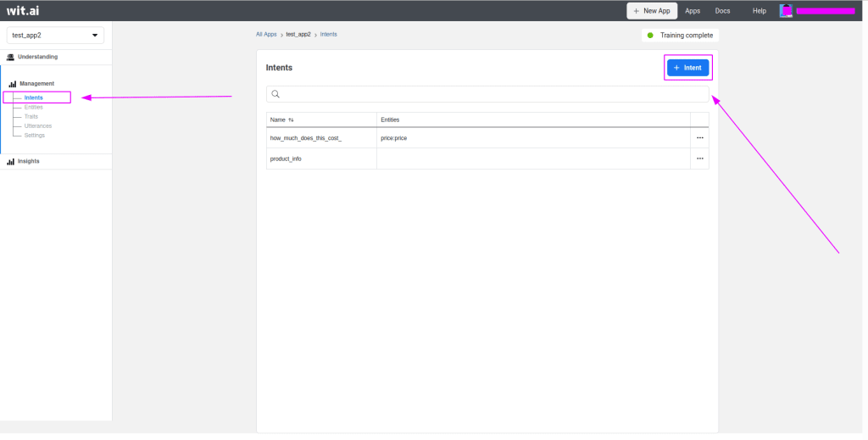Click the Training complete status
Viewport: 868px width, 440px height.
point(687,36)
